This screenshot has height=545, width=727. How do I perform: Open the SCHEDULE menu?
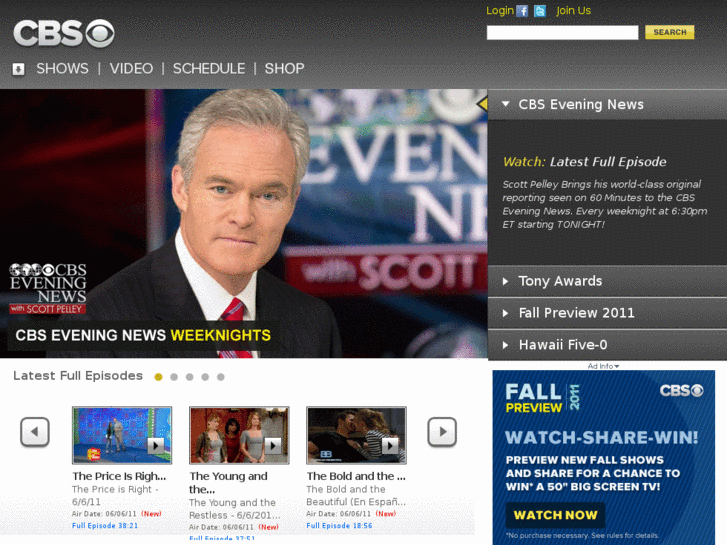coord(209,69)
